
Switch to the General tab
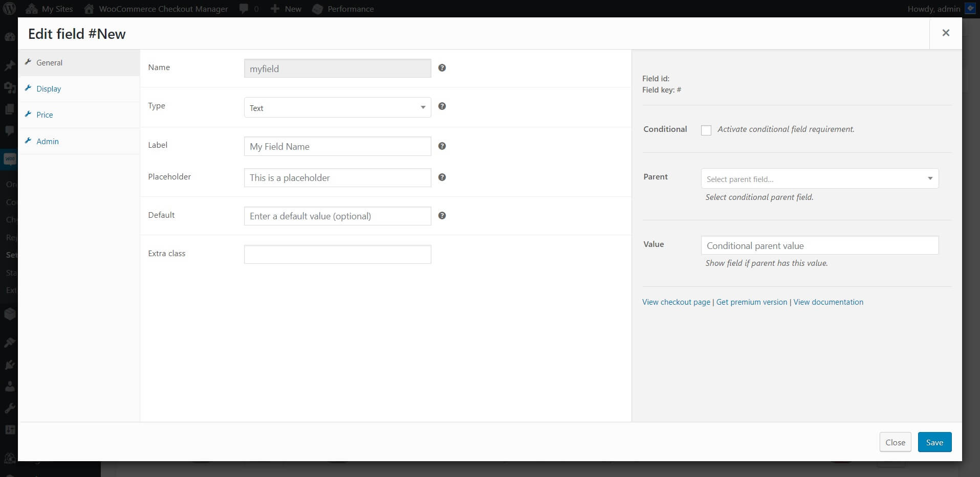pos(79,63)
